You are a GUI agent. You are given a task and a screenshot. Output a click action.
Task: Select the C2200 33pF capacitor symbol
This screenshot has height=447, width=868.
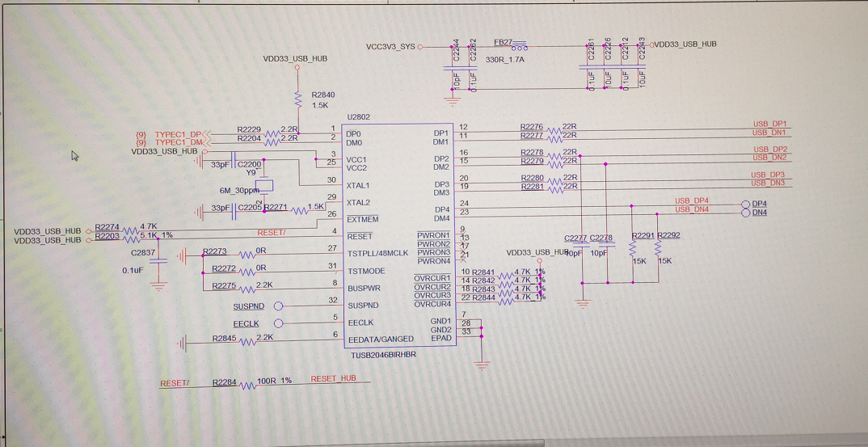point(234,161)
